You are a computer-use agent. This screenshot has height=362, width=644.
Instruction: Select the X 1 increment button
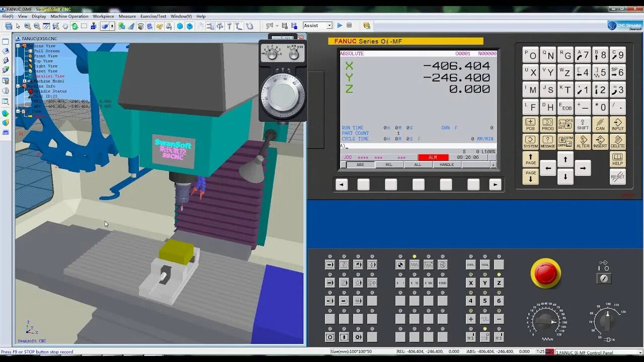pos(400,283)
